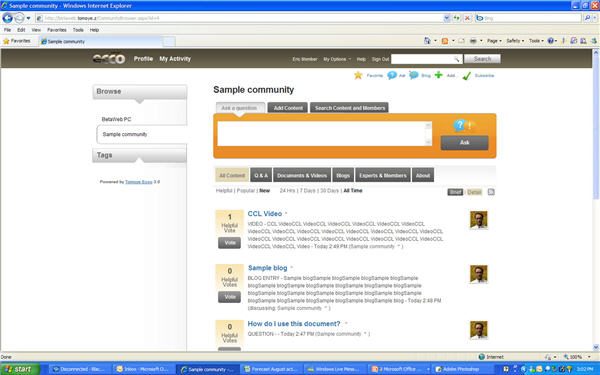Open the Documents & Videos tab
This screenshot has width=600, height=375.
click(x=302, y=175)
